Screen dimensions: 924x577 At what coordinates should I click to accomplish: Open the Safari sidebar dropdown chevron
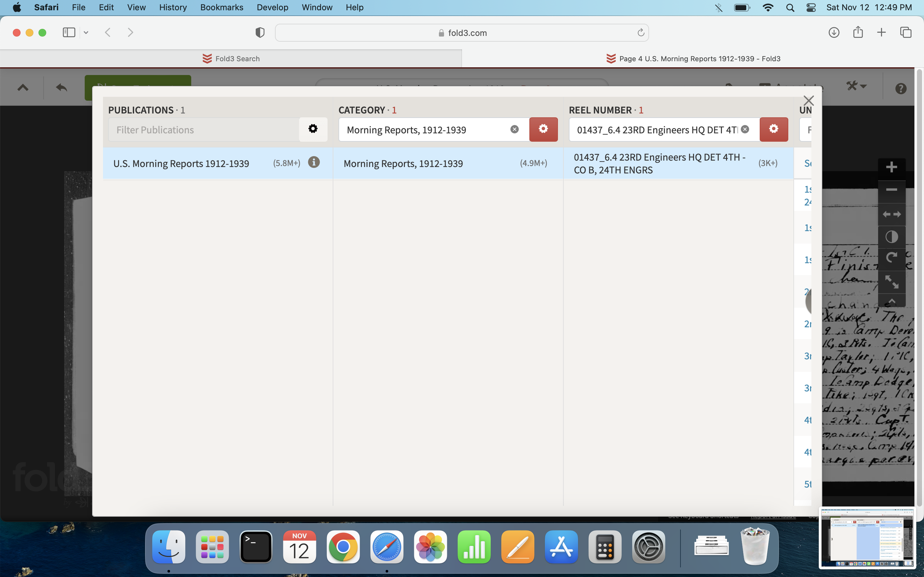click(86, 33)
